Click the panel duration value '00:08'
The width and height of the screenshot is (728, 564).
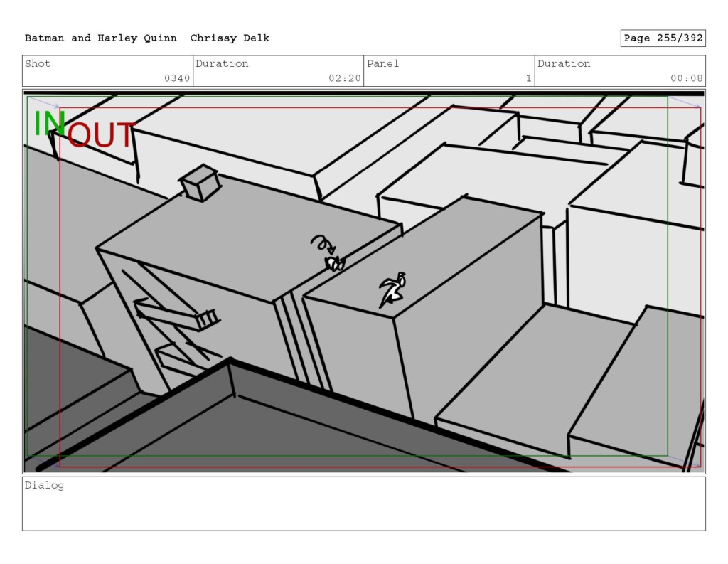pyautogui.click(x=687, y=78)
